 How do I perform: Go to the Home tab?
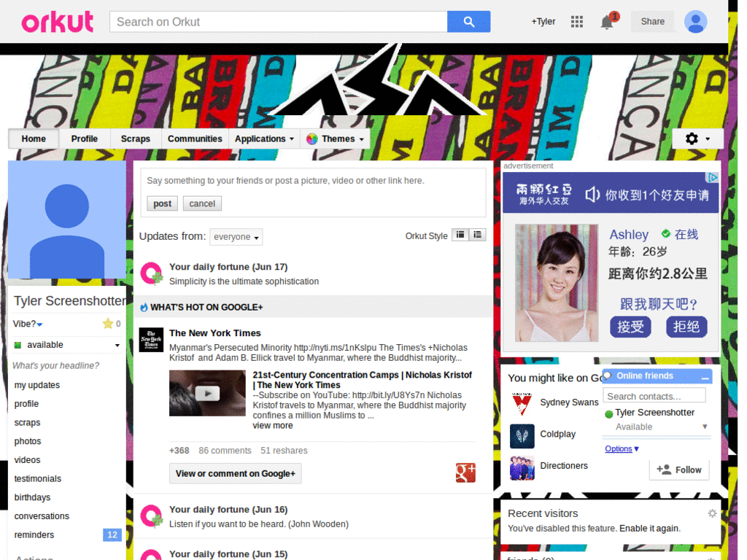pos(34,139)
